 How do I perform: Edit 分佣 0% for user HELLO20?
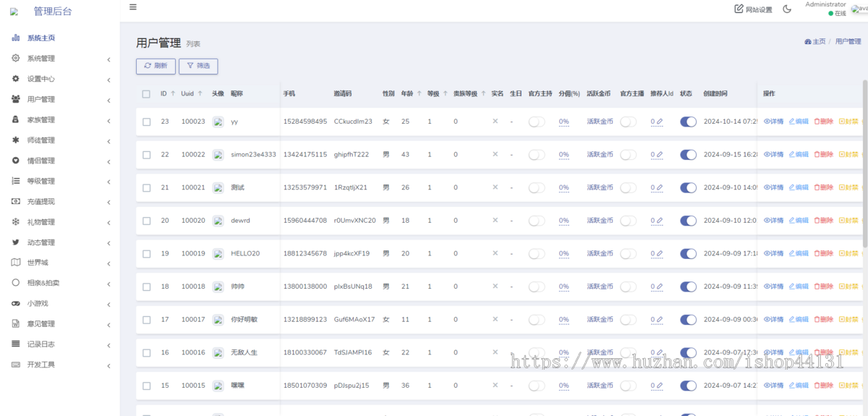[x=563, y=253]
